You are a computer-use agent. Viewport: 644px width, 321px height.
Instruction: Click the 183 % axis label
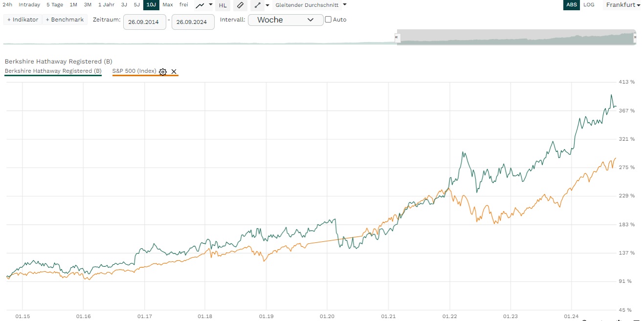(627, 225)
